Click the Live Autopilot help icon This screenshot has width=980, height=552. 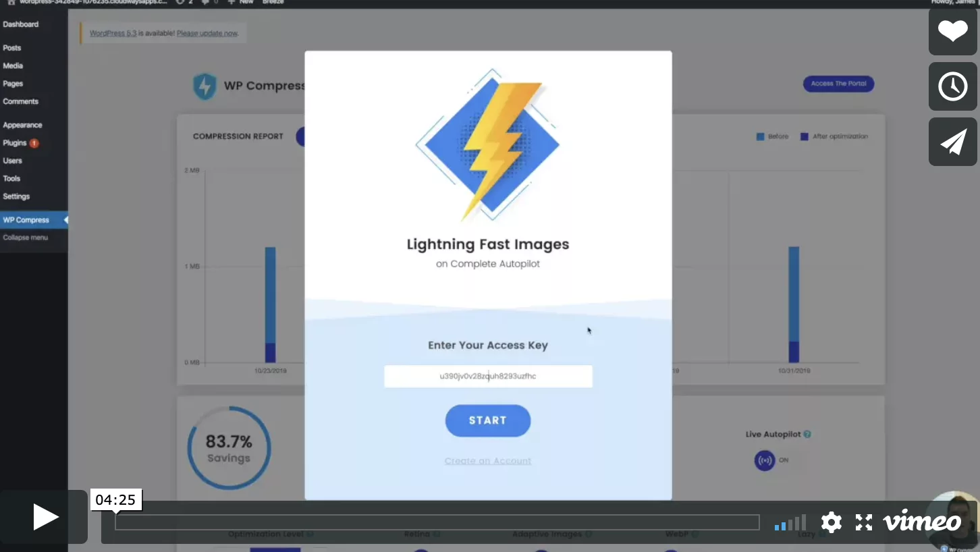[807, 435]
